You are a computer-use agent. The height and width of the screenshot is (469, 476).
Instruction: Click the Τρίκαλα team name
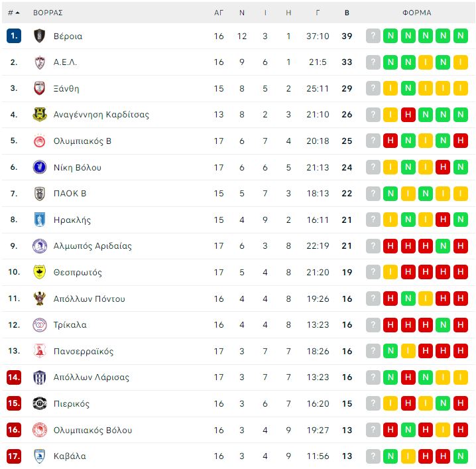tap(70, 324)
